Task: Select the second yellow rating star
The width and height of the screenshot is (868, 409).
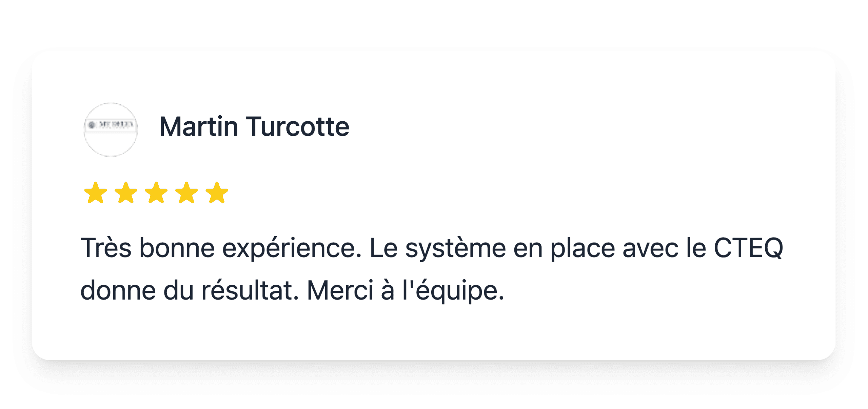Action: coord(126,193)
